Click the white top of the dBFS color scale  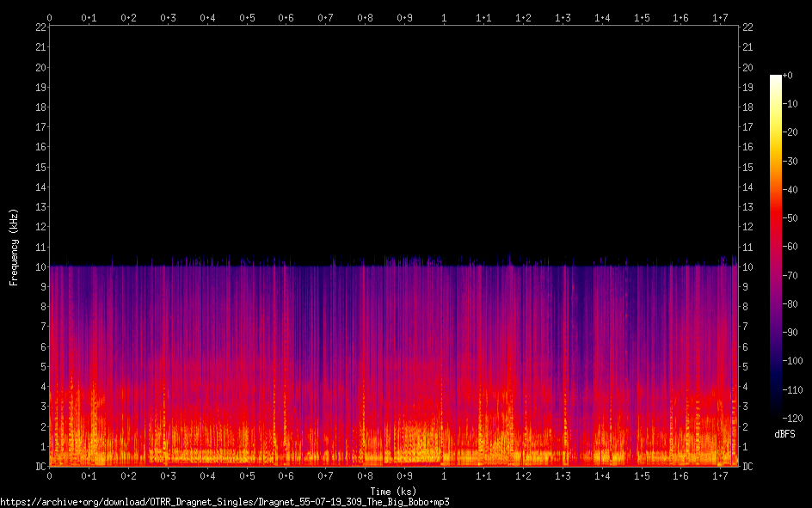click(x=776, y=79)
